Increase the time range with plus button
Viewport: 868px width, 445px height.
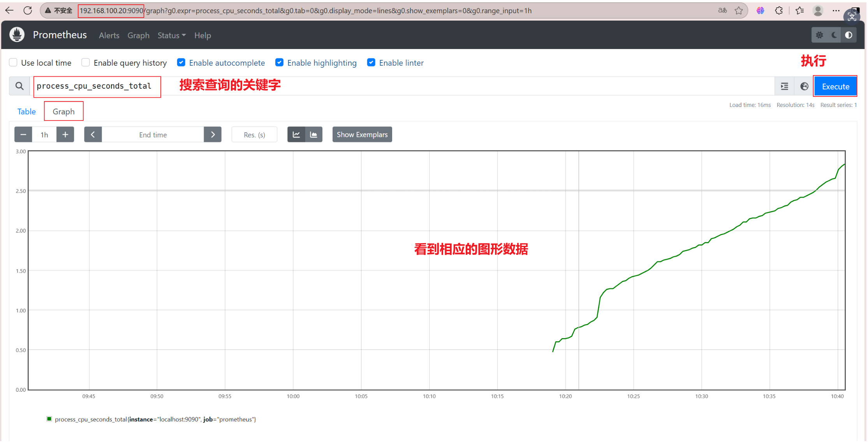click(65, 135)
